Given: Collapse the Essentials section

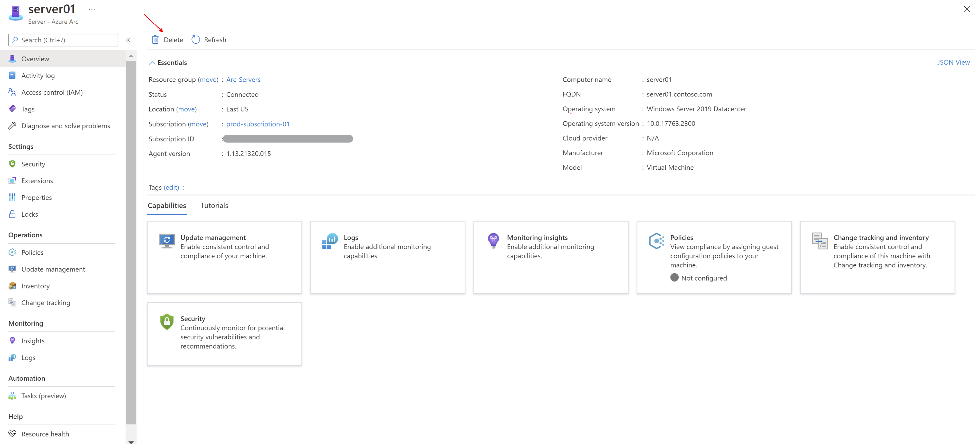Looking at the screenshot, I should (x=152, y=63).
